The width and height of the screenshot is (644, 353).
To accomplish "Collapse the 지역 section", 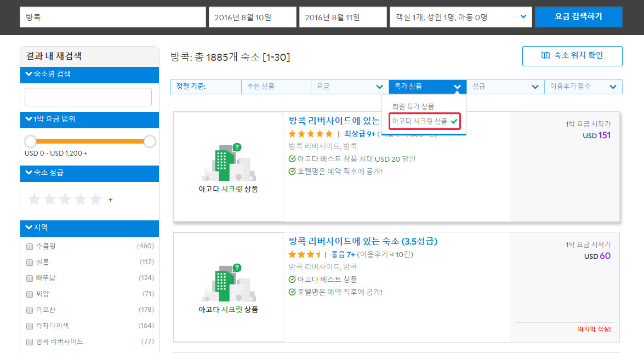I will click(x=89, y=228).
